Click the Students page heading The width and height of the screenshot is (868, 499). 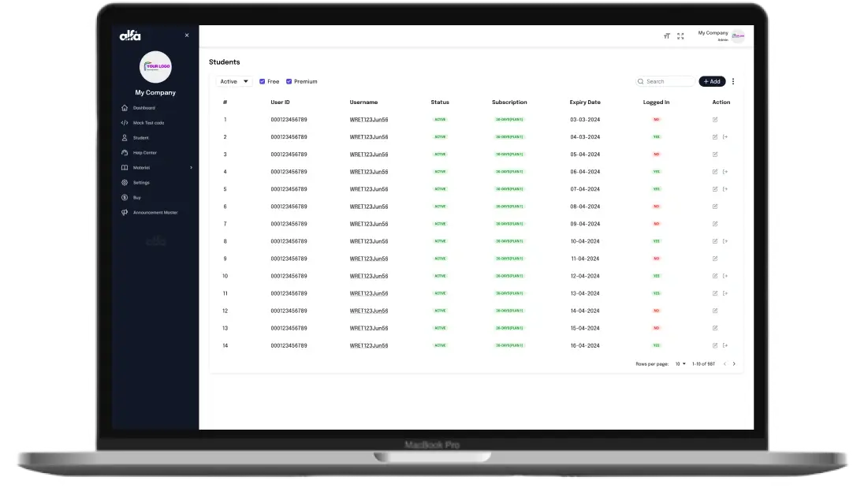(x=224, y=62)
